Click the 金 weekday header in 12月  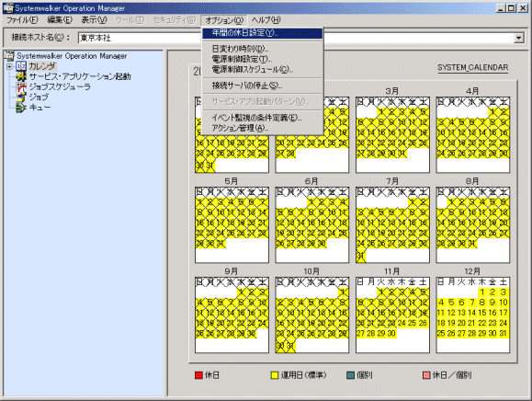pos(492,281)
